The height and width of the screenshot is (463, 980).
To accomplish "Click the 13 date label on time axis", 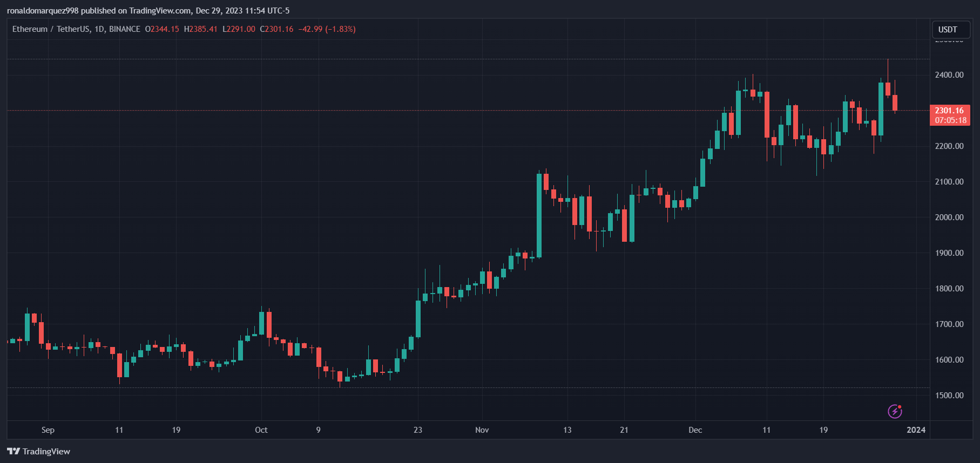I will (567, 430).
